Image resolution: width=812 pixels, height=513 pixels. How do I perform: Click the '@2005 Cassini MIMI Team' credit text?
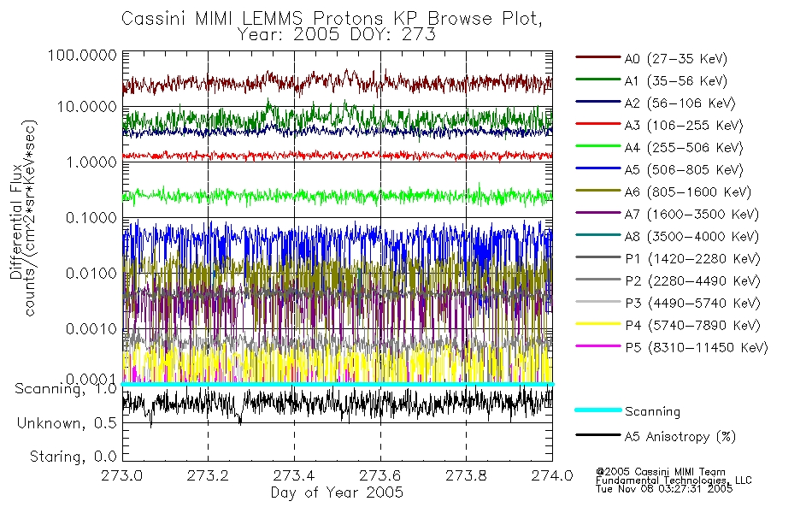pyautogui.click(x=660, y=472)
